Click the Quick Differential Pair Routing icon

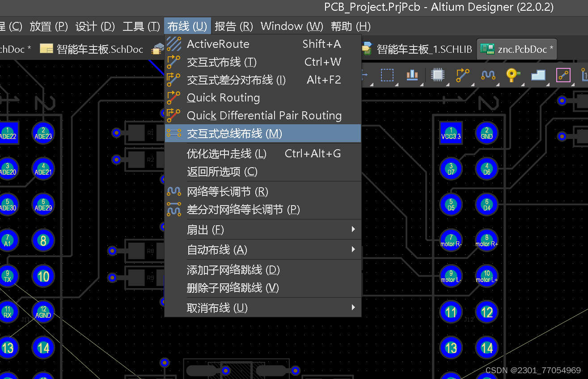click(174, 115)
